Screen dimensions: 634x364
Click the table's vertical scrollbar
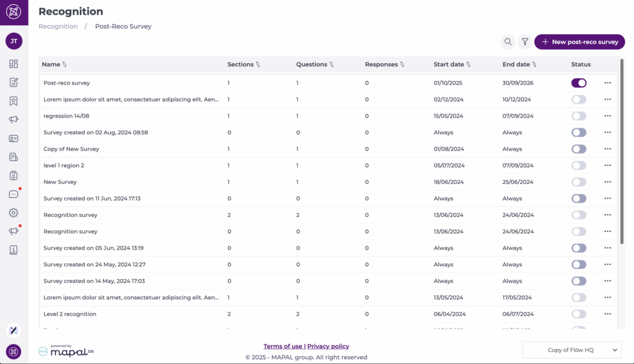coord(622,155)
